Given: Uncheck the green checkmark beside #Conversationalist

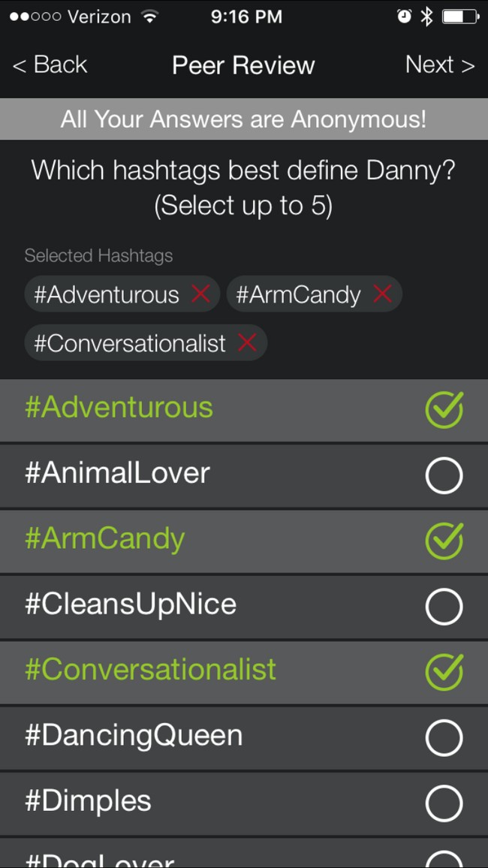Looking at the screenshot, I should point(444,671).
